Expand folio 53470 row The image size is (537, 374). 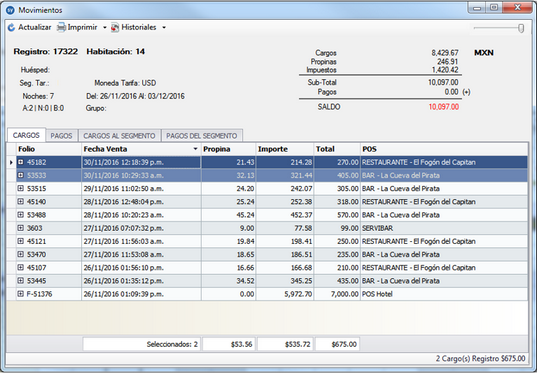pyautogui.click(x=21, y=254)
